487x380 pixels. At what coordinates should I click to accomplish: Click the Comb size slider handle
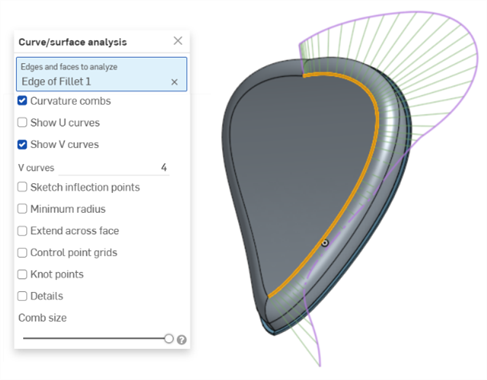tap(169, 339)
